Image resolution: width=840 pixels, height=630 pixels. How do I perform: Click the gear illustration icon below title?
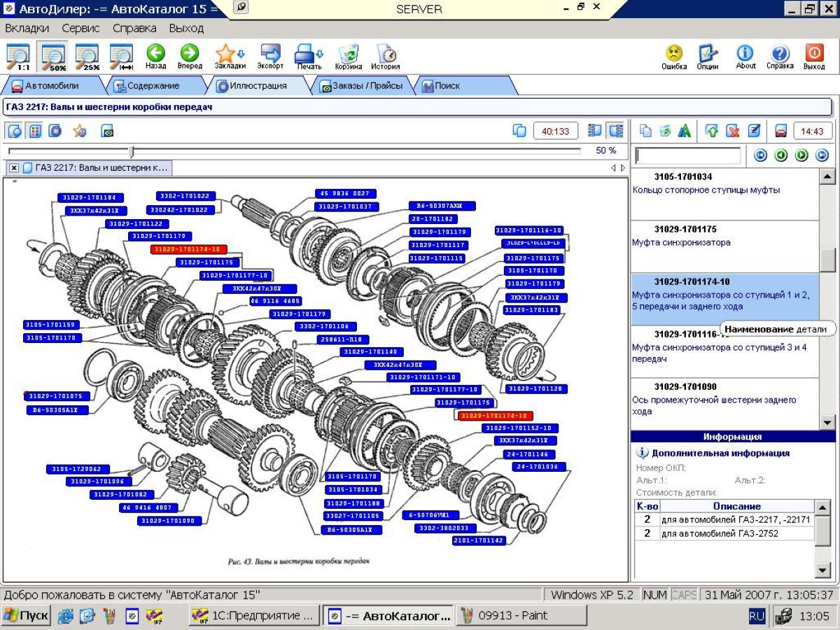(x=55, y=131)
